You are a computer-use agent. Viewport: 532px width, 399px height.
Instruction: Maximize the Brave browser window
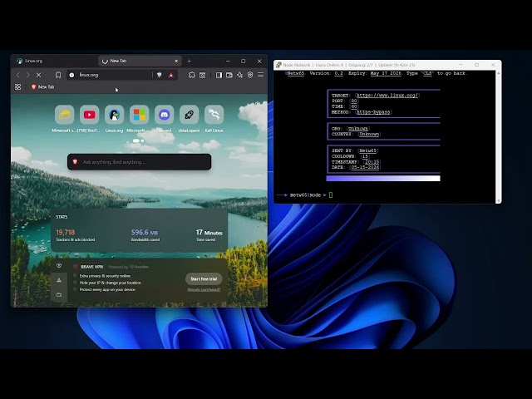coord(244,61)
